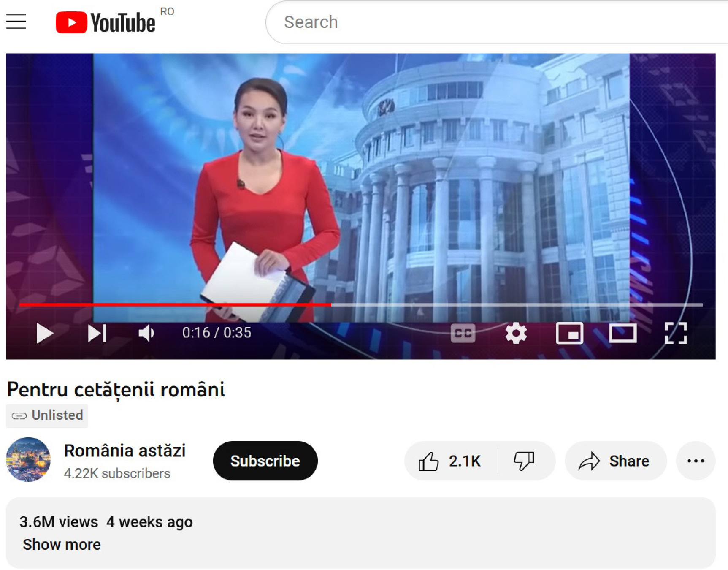Click the 3.6M views text
728x570 pixels.
pos(59,522)
